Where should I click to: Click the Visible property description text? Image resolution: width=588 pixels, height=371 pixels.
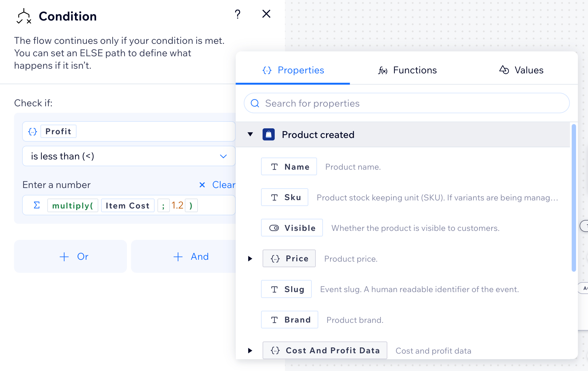tap(415, 228)
